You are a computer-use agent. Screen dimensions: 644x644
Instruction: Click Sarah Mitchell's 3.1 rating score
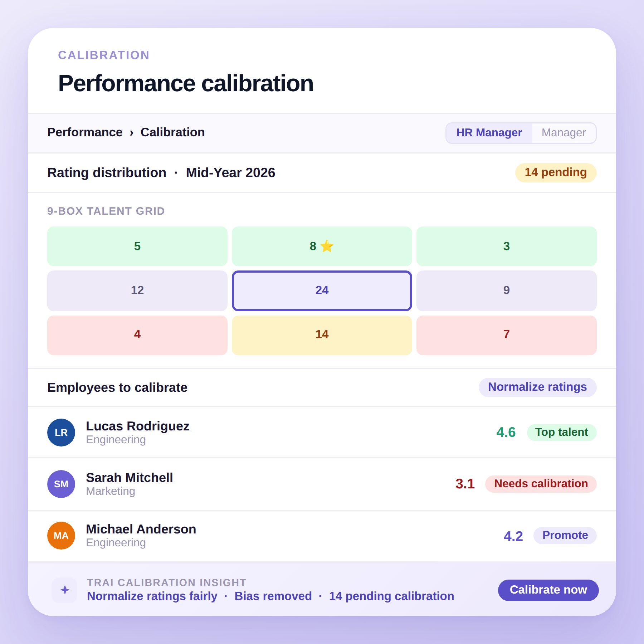[465, 484]
